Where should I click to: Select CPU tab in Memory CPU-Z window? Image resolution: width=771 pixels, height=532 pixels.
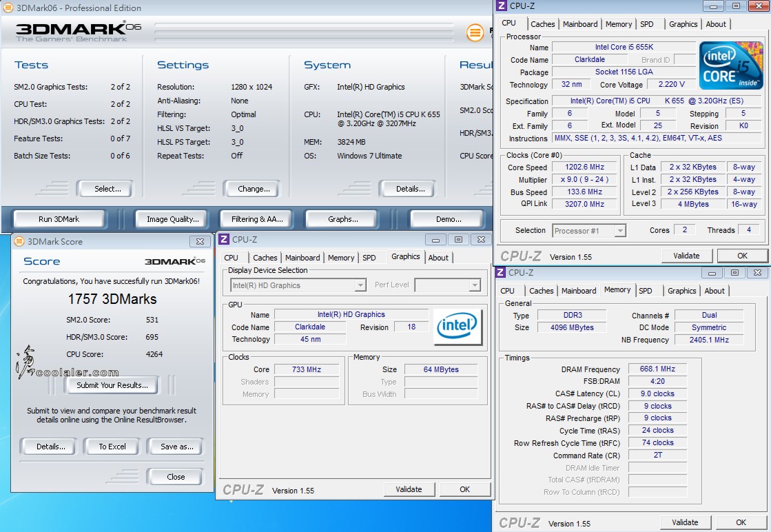[x=507, y=291]
